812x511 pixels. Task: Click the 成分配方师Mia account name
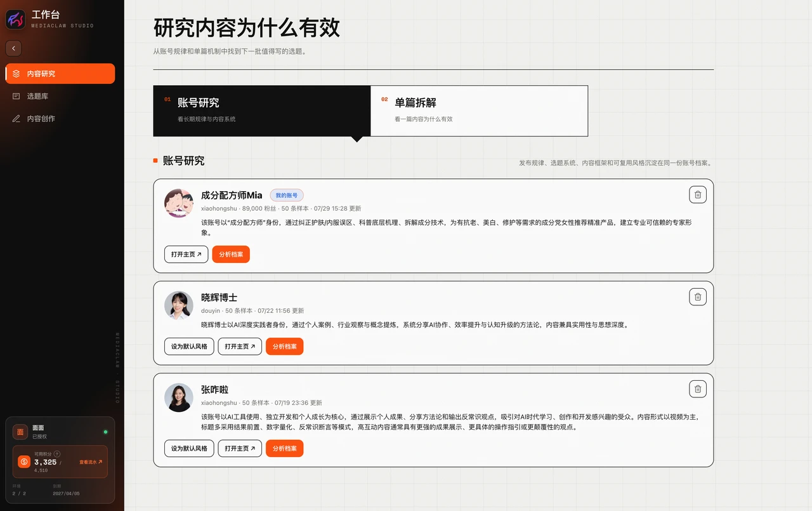(232, 196)
